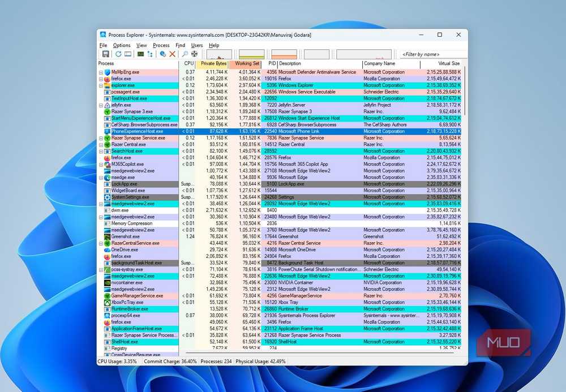566x392 pixels.
Task: Click the Save floppy disk toolbar icon
Action: coord(105,54)
